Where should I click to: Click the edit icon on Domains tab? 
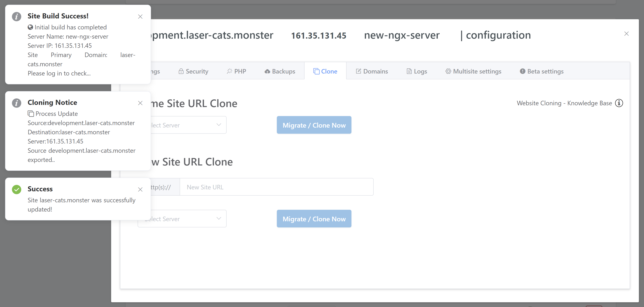(x=358, y=71)
